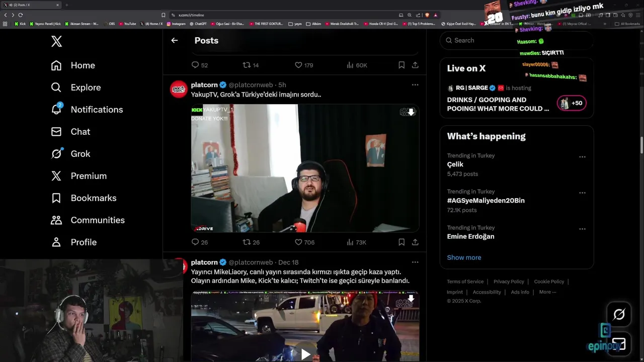
Task: Open more options for #AGSyeMaliyeden20Bin trend
Action: (582, 193)
